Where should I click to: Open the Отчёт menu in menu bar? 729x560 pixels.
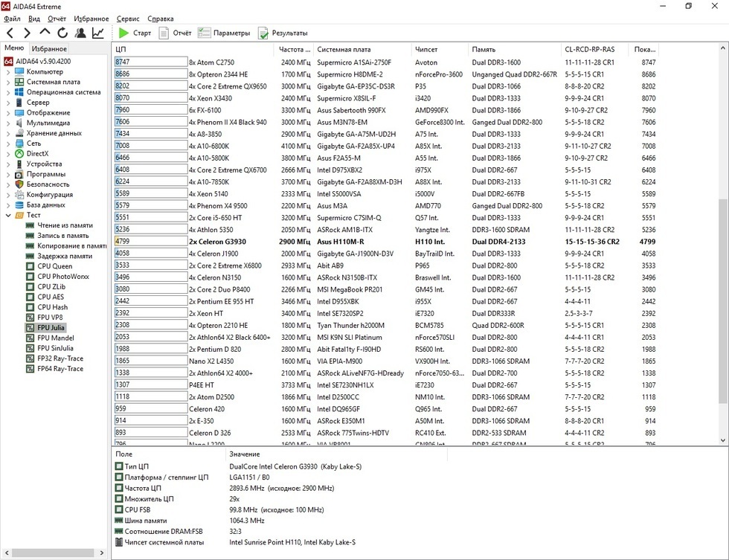[x=57, y=19]
